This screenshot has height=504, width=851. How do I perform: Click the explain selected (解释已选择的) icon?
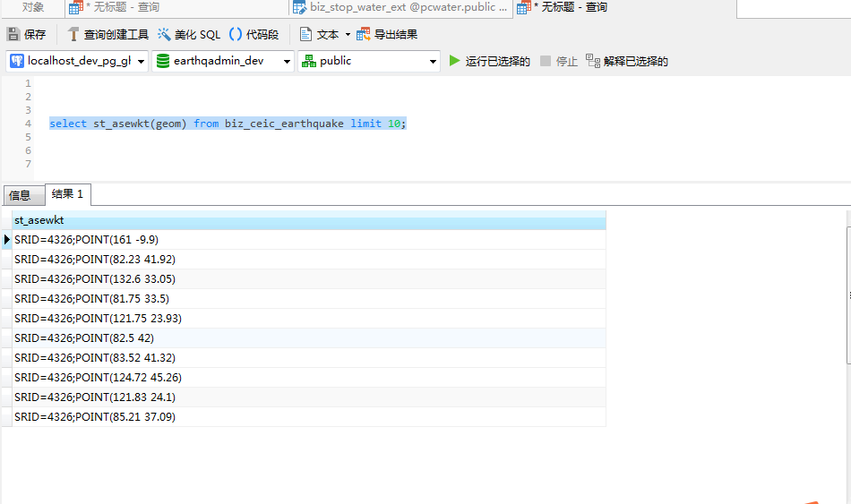(x=593, y=61)
